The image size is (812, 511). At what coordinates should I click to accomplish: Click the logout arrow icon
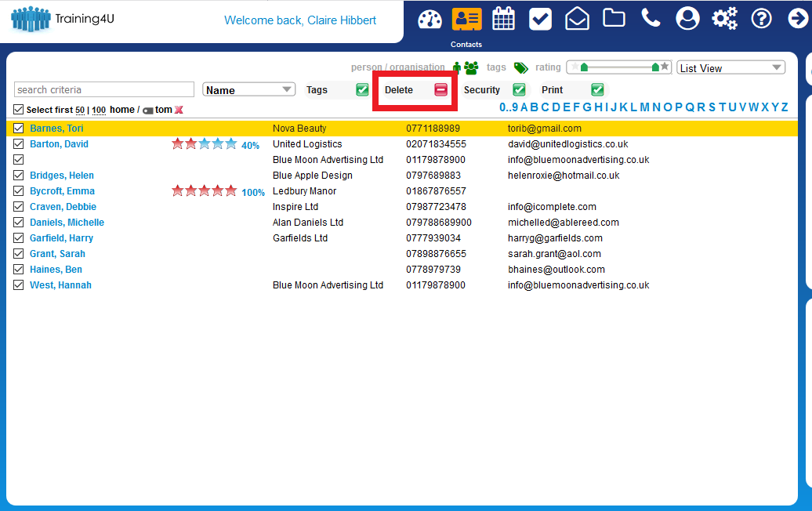point(798,19)
